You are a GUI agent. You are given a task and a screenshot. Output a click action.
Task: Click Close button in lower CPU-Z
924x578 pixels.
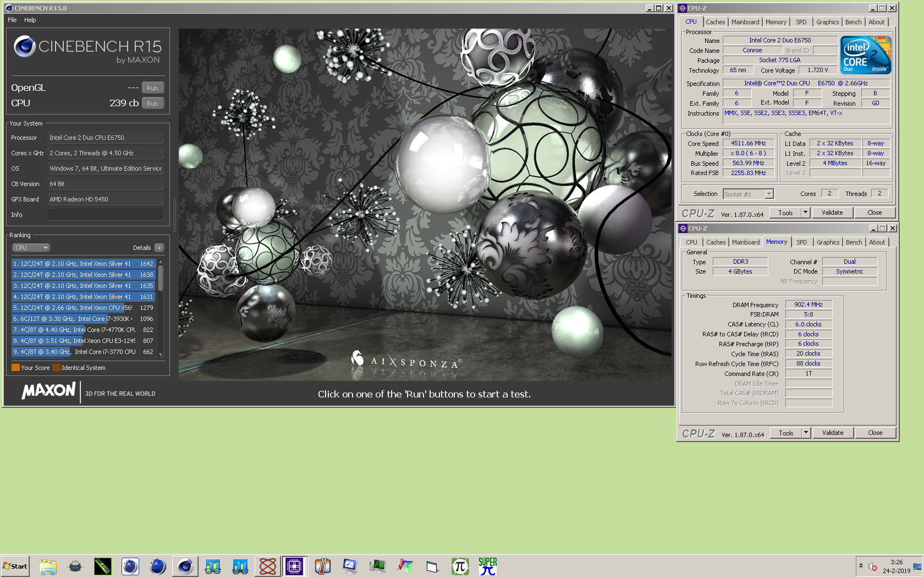[875, 433]
